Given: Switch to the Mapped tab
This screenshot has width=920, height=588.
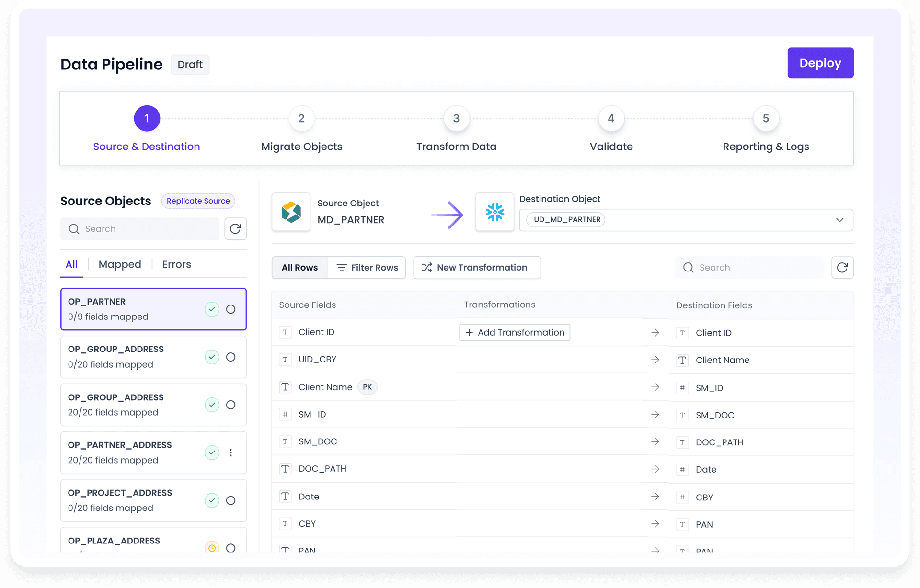Looking at the screenshot, I should pyautogui.click(x=119, y=264).
